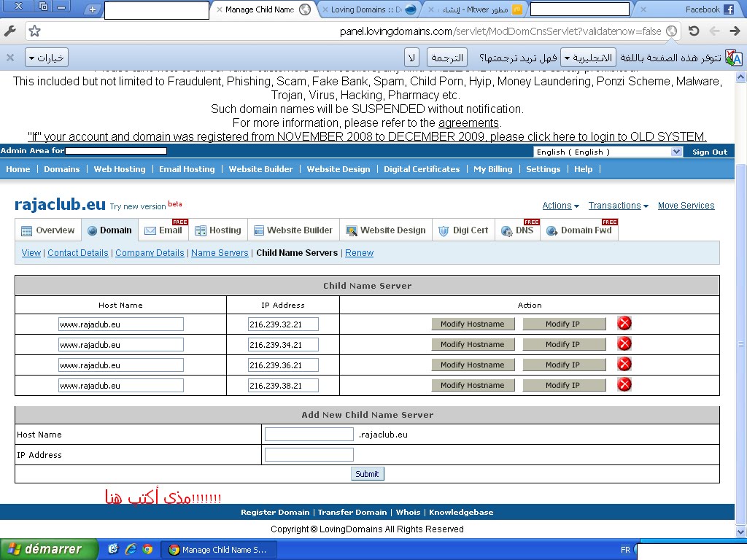Click the first quick launch icon beside démarrer

[x=113, y=549]
